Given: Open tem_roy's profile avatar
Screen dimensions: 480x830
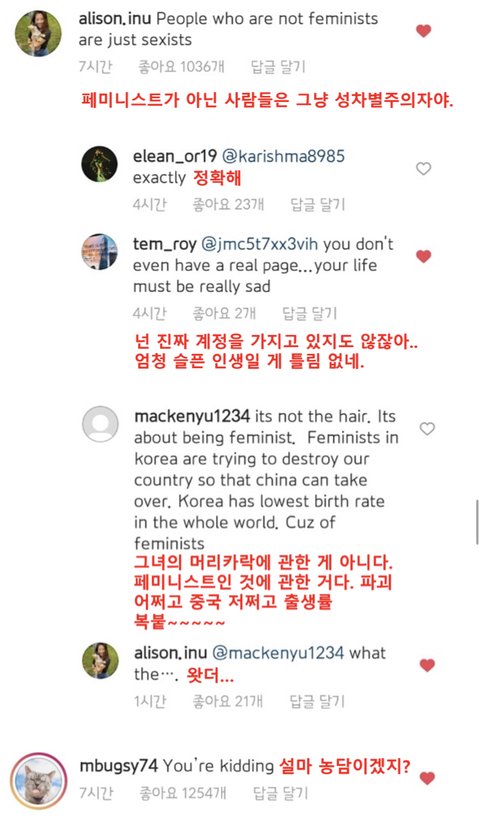Looking at the screenshot, I should click(x=99, y=252).
